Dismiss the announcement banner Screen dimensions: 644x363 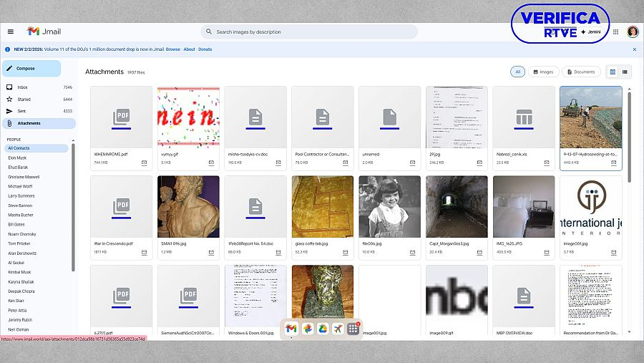tap(634, 49)
